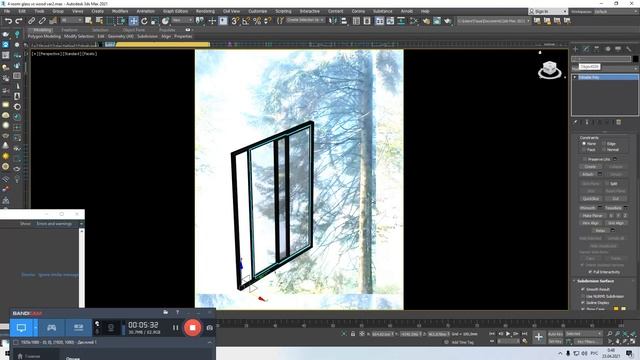This screenshot has height=360, width=640.
Task: Open the Customize menu
Action: [x=257, y=11]
